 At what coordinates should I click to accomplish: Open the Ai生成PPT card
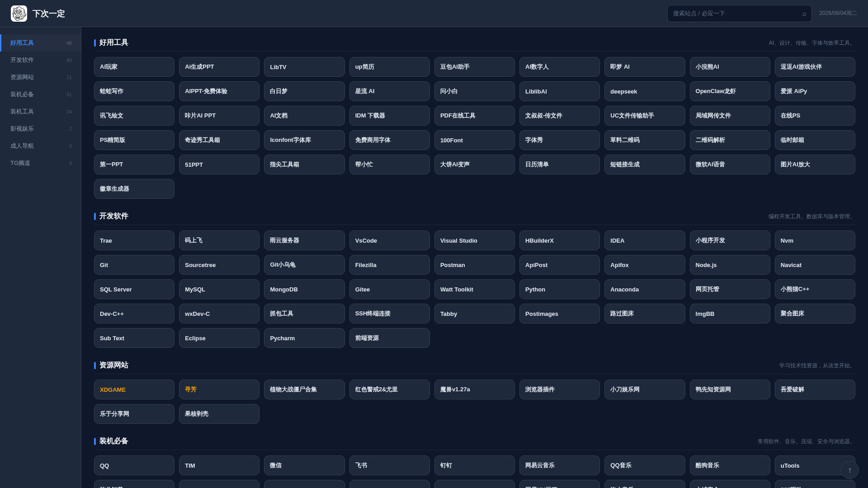[x=219, y=67]
